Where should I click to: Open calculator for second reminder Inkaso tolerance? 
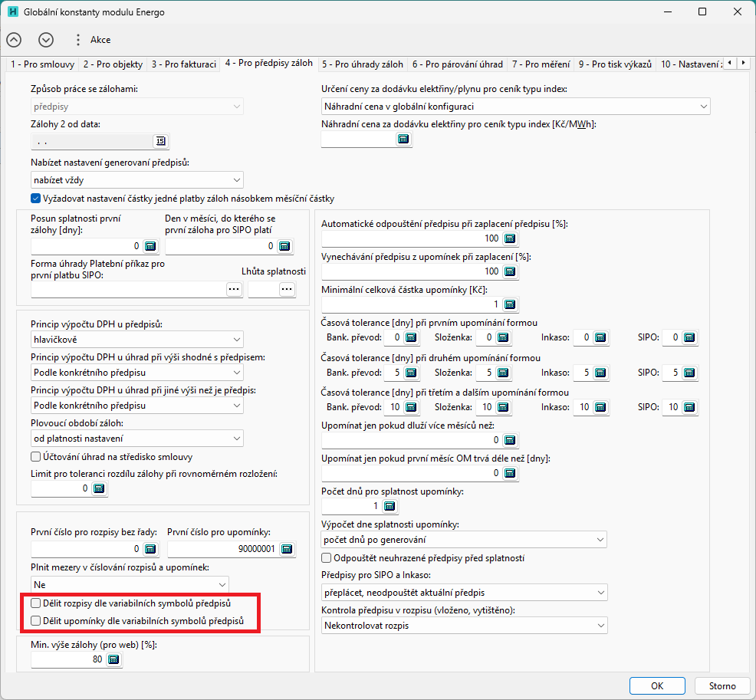point(600,372)
